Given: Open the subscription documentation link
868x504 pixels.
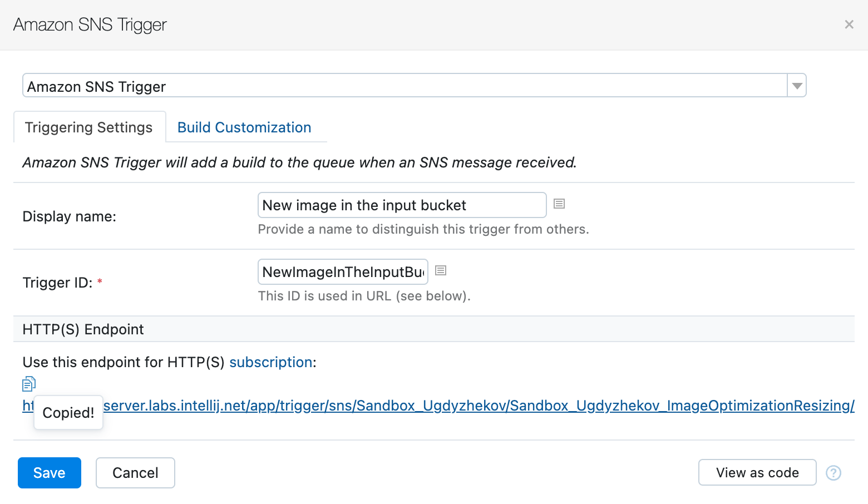Looking at the screenshot, I should click(270, 362).
